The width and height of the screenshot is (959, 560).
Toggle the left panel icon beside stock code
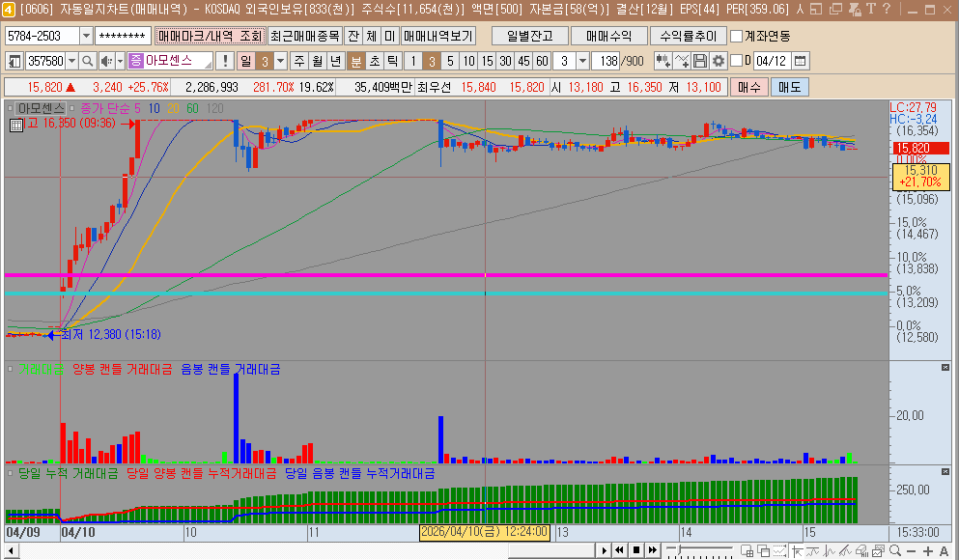14,61
